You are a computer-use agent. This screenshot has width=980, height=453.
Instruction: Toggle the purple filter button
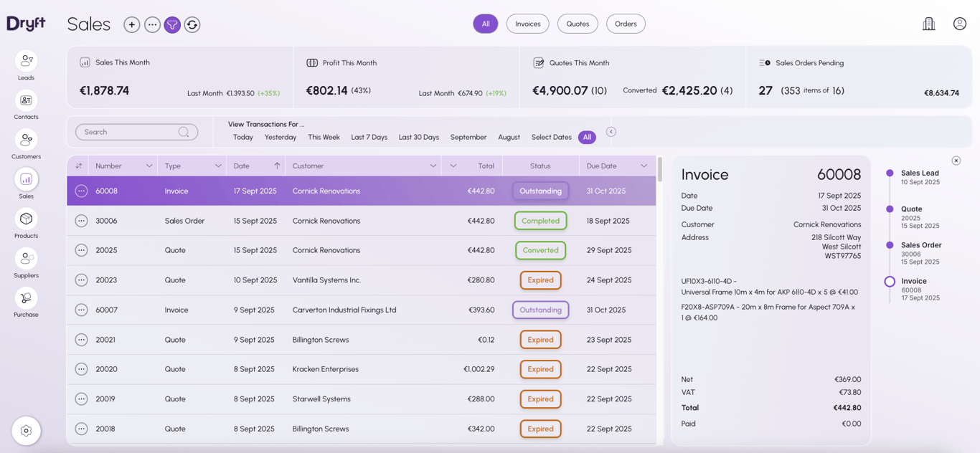pyautogui.click(x=172, y=24)
